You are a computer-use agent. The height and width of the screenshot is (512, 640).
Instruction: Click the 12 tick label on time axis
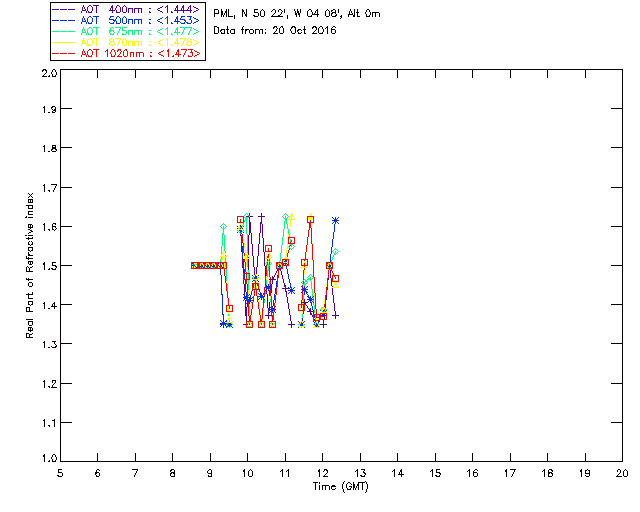point(323,473)
